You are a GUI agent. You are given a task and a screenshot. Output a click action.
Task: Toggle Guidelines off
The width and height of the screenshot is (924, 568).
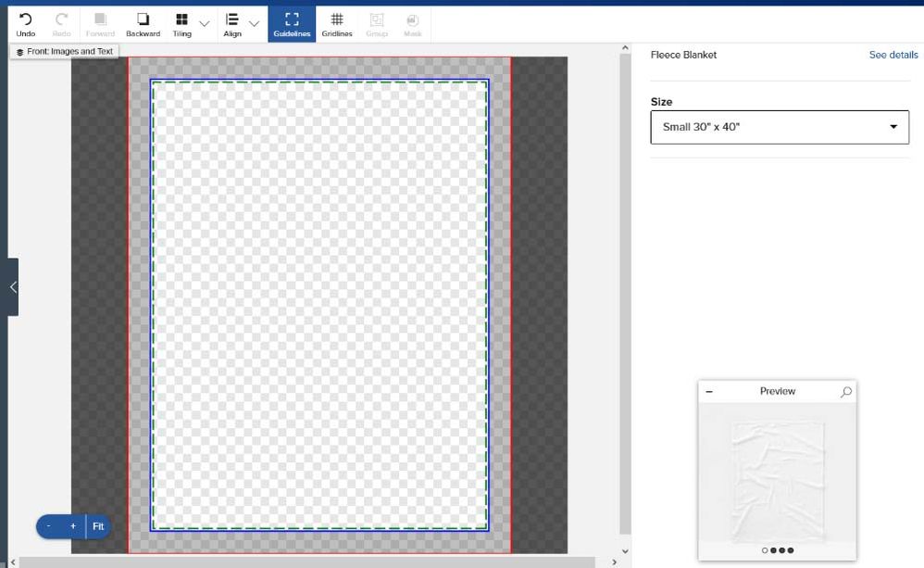tap(292, 24)
